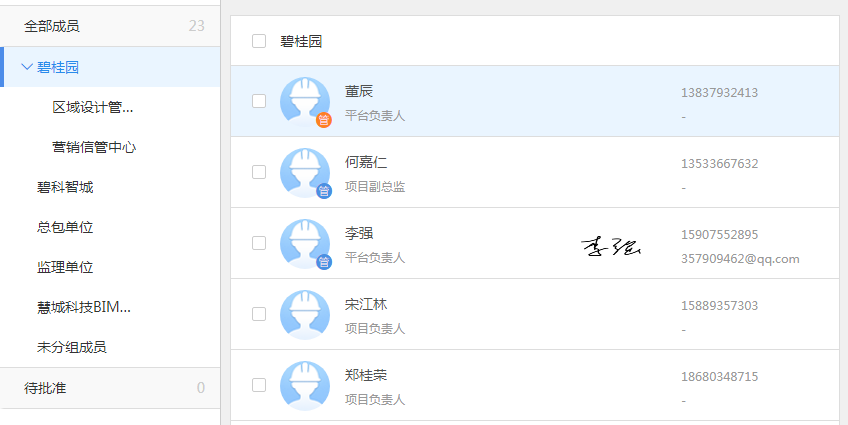Open 慧城科技BIM... group
This screenshot has width=848, height=425.
click(84, 307)
